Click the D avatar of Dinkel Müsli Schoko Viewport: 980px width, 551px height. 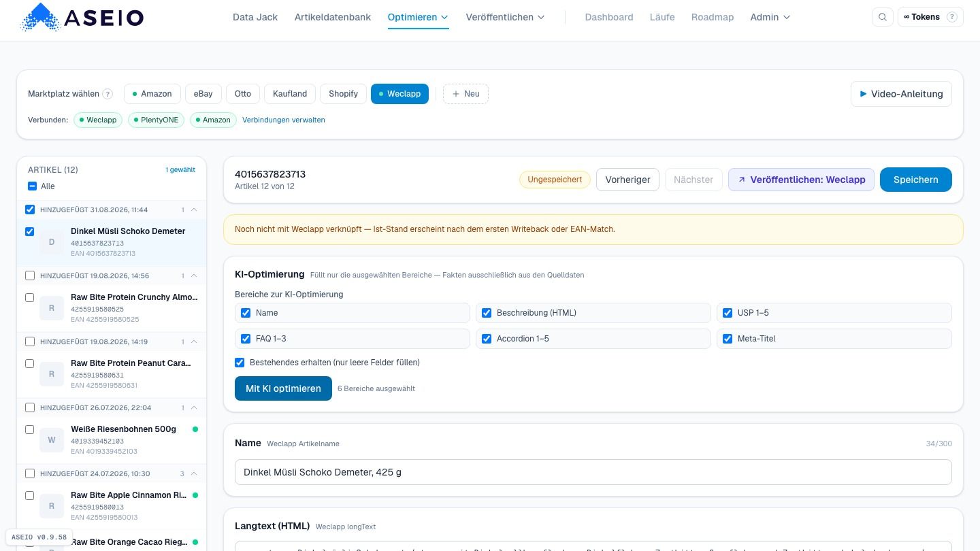click(x=52, y=242)
